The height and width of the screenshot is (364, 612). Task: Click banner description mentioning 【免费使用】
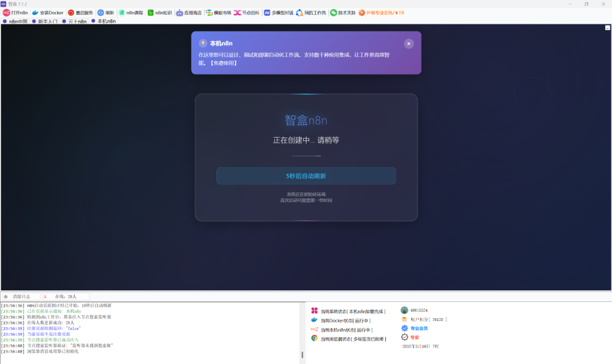tap(294, 59)
